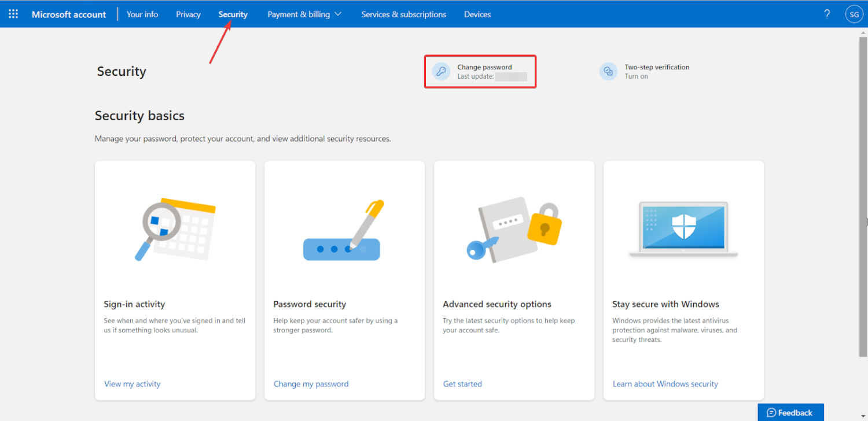Select the Security tab

coord(233,14)
